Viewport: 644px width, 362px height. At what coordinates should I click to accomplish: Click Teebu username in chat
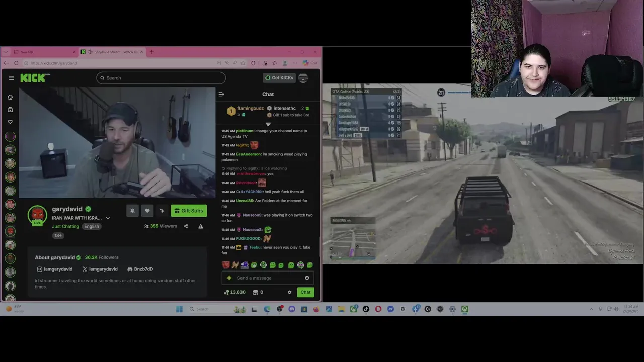pos(255,247)
